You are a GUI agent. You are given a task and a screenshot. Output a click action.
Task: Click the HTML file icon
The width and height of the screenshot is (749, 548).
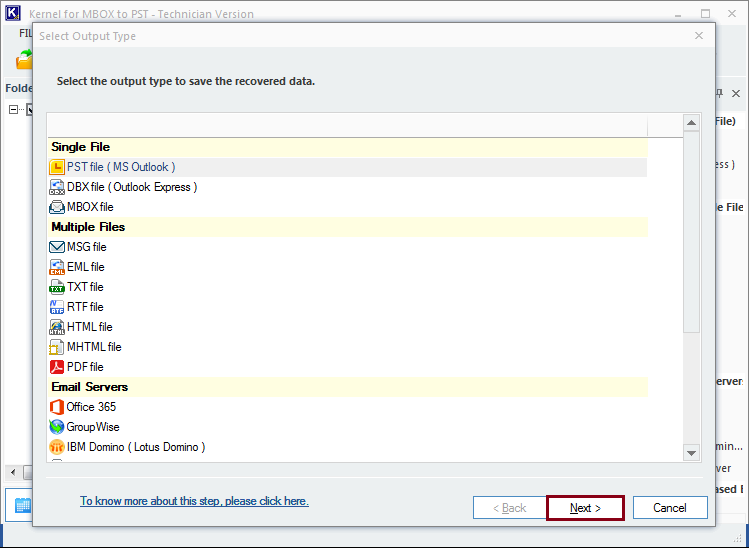pos(57,327)
